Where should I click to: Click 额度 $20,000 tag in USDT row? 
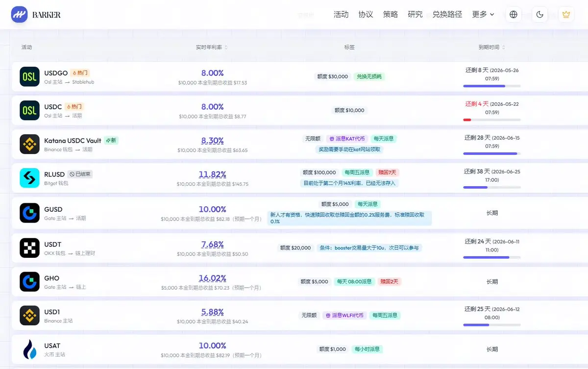pos(295,247)
